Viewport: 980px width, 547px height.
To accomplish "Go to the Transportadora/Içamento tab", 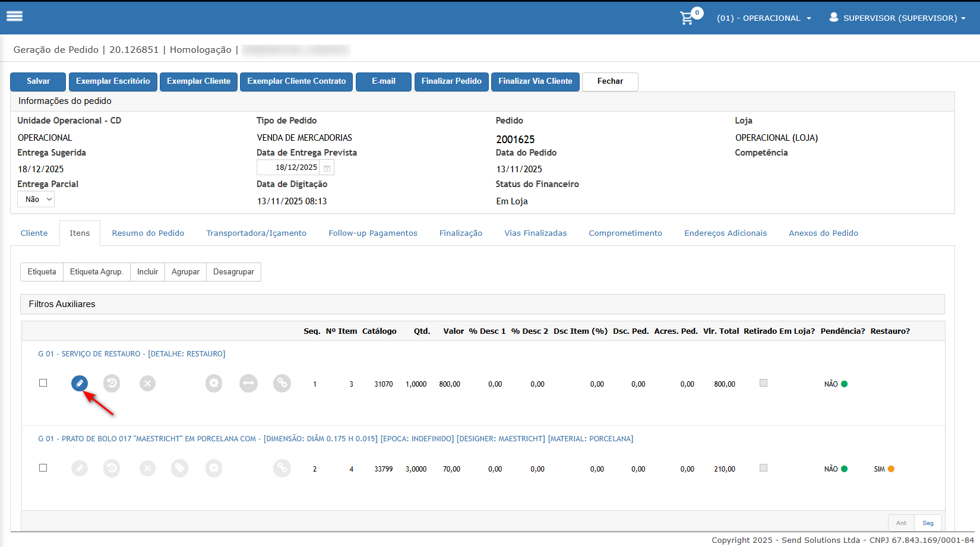I will coord(256,233).
